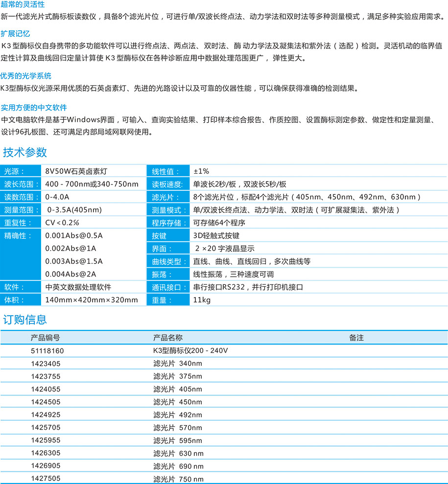Click the value 0.002Abs@1A
Viewport: 448px width, 484px height.
(x=71, y=249)
